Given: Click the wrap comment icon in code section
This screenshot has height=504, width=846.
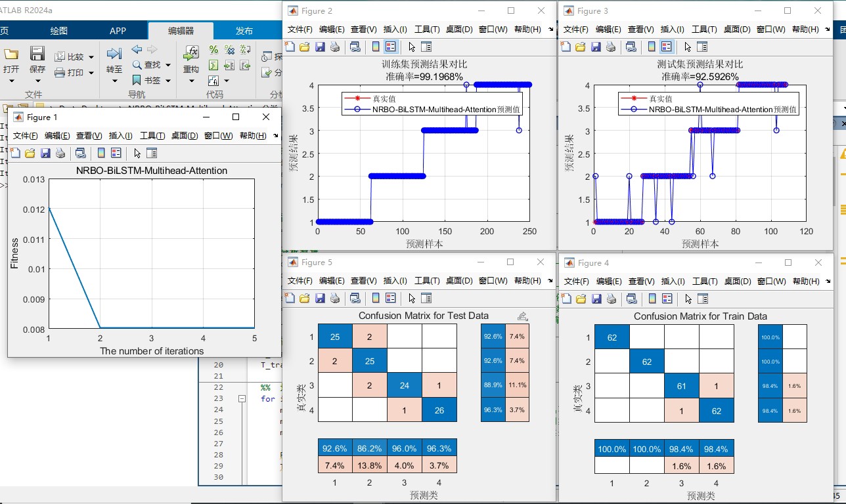Looking at the screenshot, I should tap(245, 50).
